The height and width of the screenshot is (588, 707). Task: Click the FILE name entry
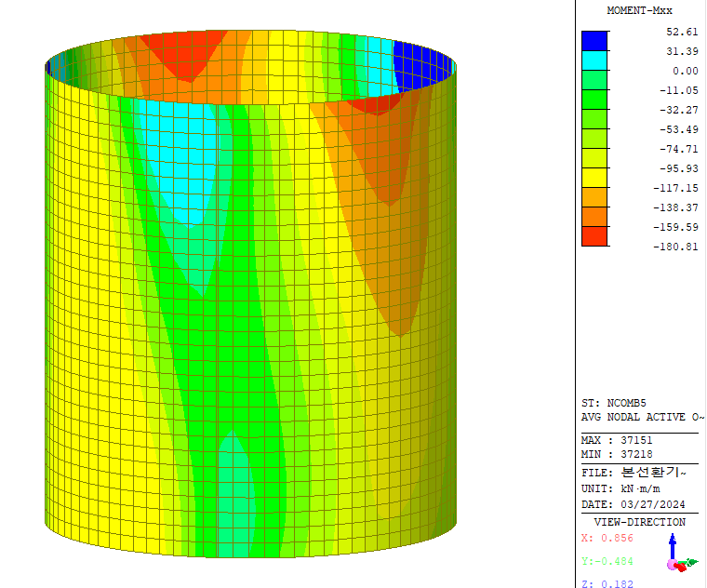tap(634, 473)
